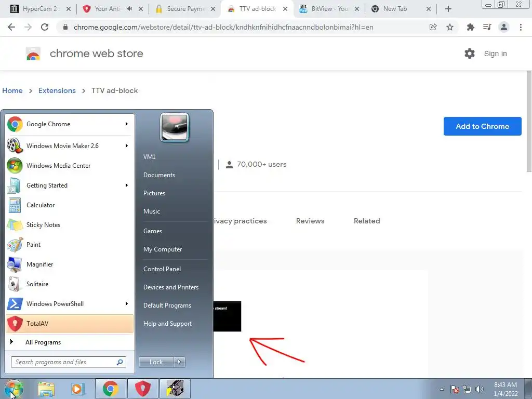Expand Windows Movie Maker submenu arrow
Viewport: 532px width, 399px height.
tap(127, 146)
